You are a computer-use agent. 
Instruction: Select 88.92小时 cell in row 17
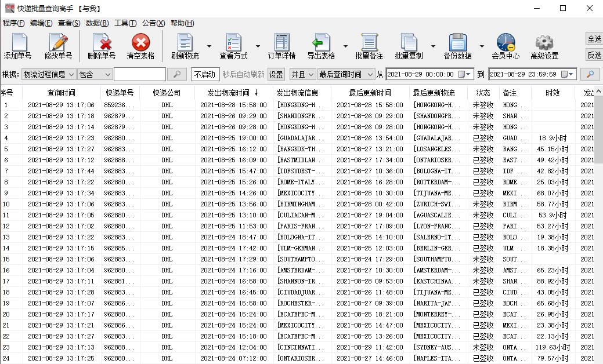(553, 281)
